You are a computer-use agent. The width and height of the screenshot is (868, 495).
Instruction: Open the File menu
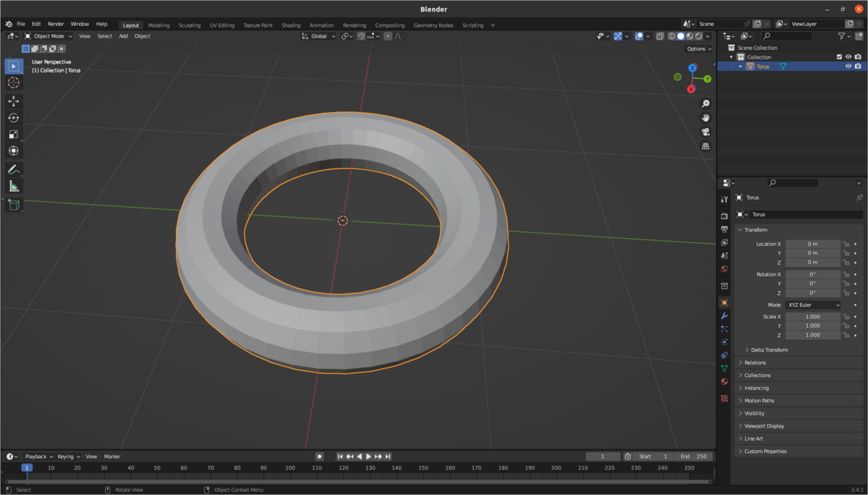pos(21,24)
